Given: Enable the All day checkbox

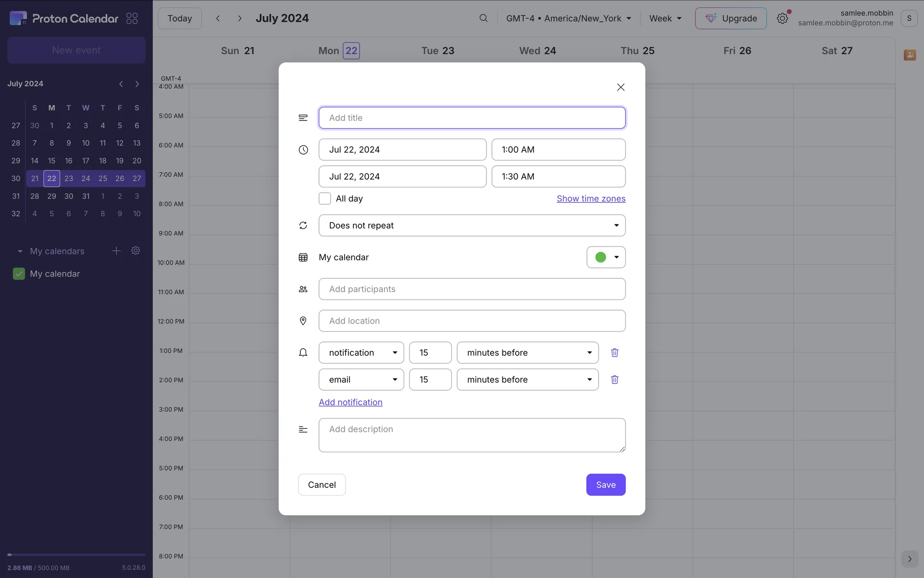Looking at the screenshot, I should pos(325,198).
